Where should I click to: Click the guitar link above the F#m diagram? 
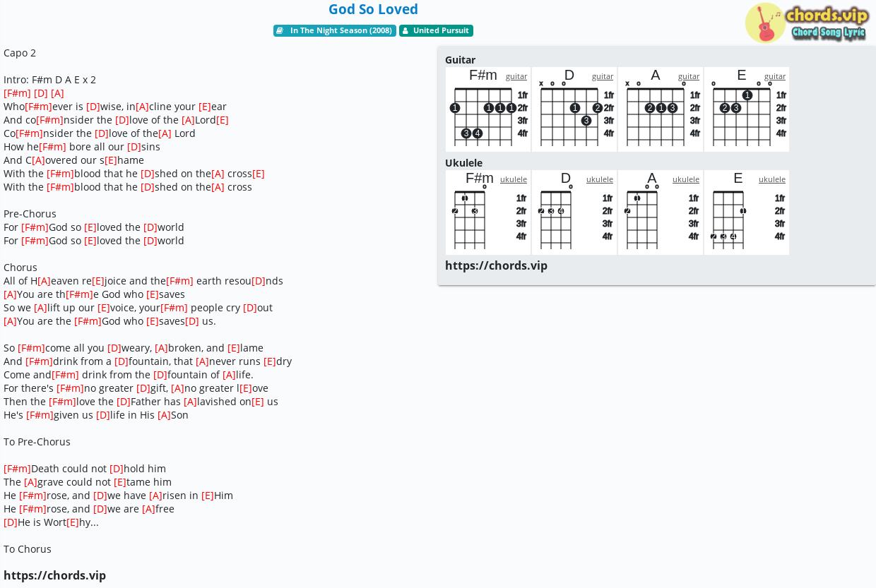(x=516, y=76)
